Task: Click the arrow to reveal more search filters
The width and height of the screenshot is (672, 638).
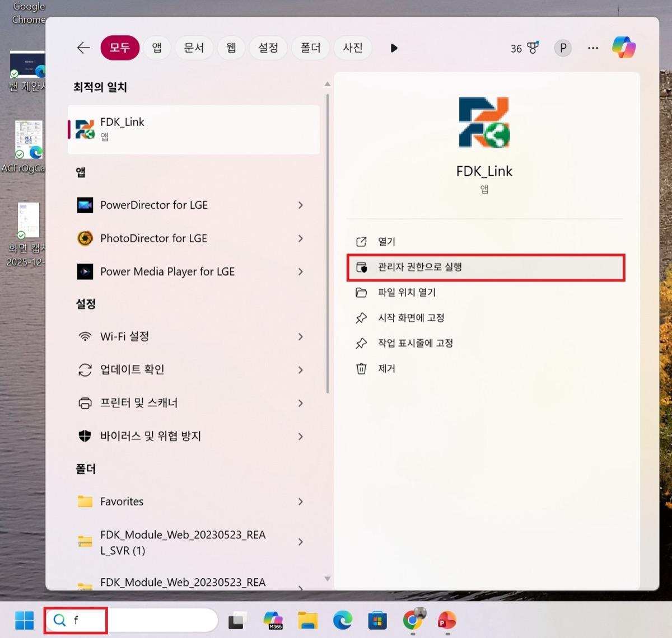Action: click(394, 48)
